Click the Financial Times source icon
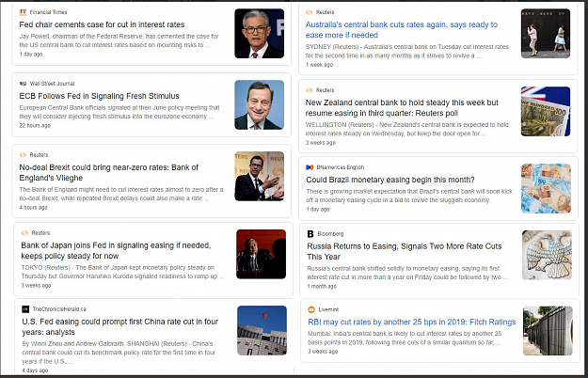Viewport: 588px width, 378px height. click(23, 12)
